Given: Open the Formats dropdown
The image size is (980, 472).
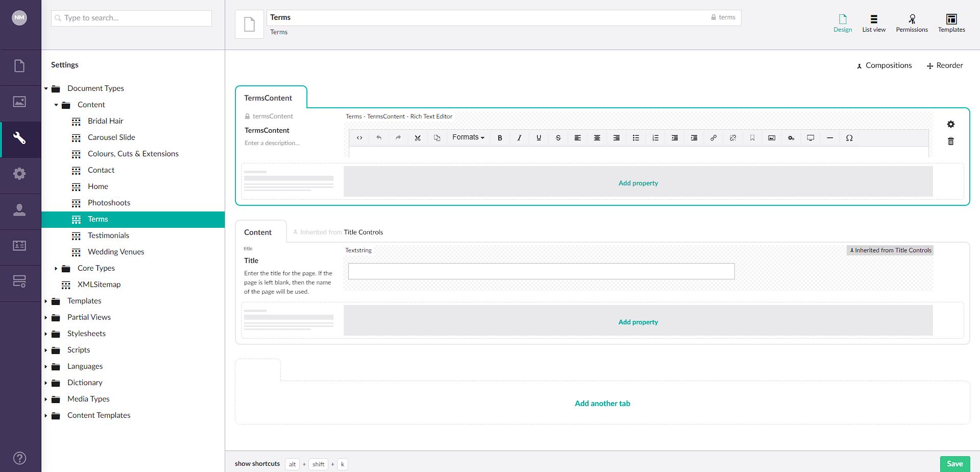Looking at the screenshot, I should tap(468, 137).
